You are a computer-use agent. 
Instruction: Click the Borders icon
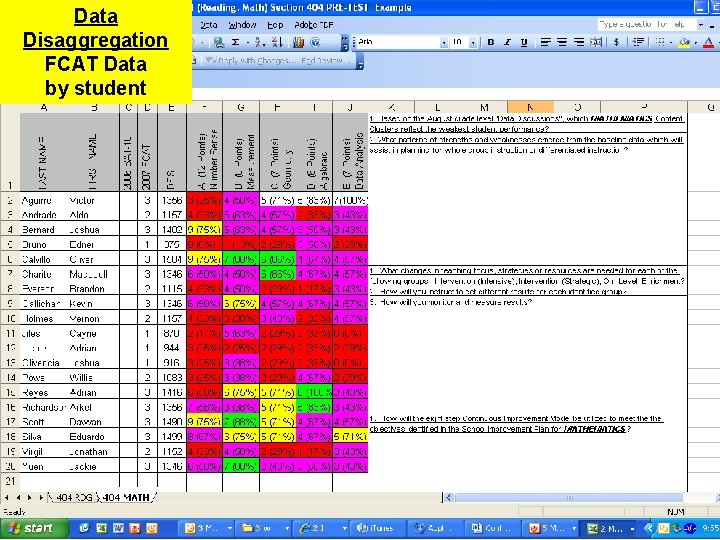(660, 42)
